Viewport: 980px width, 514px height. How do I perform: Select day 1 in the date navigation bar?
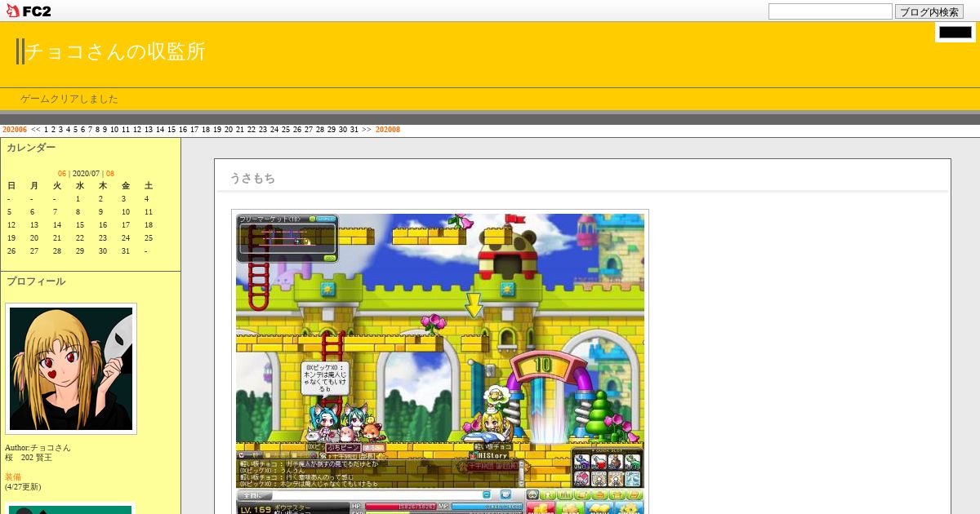47,130
